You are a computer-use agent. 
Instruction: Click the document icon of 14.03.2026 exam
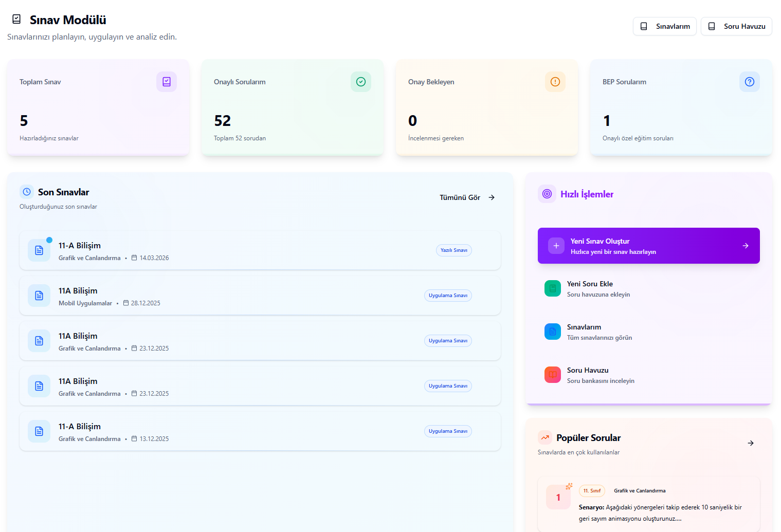point(39,250)
